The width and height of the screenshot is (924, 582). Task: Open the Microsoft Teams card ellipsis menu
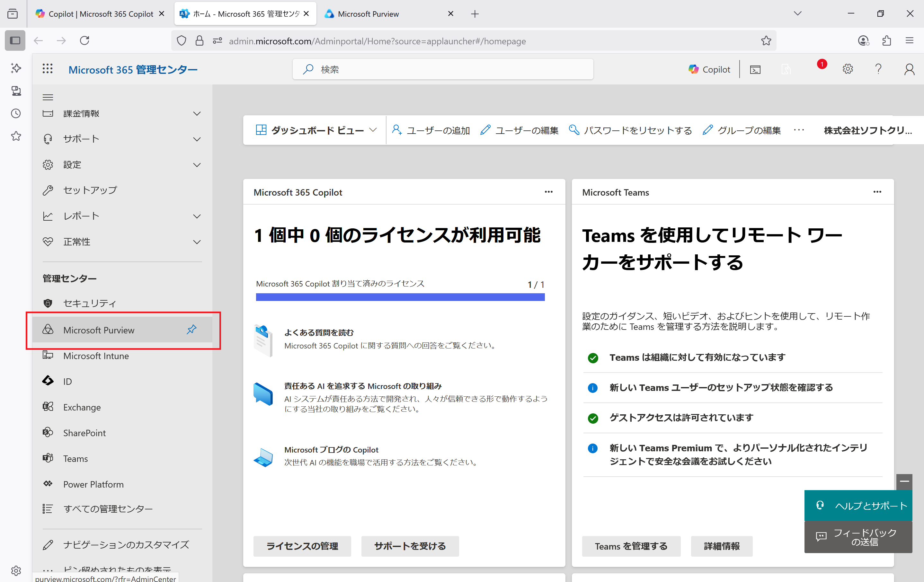[x=877, y=192]
